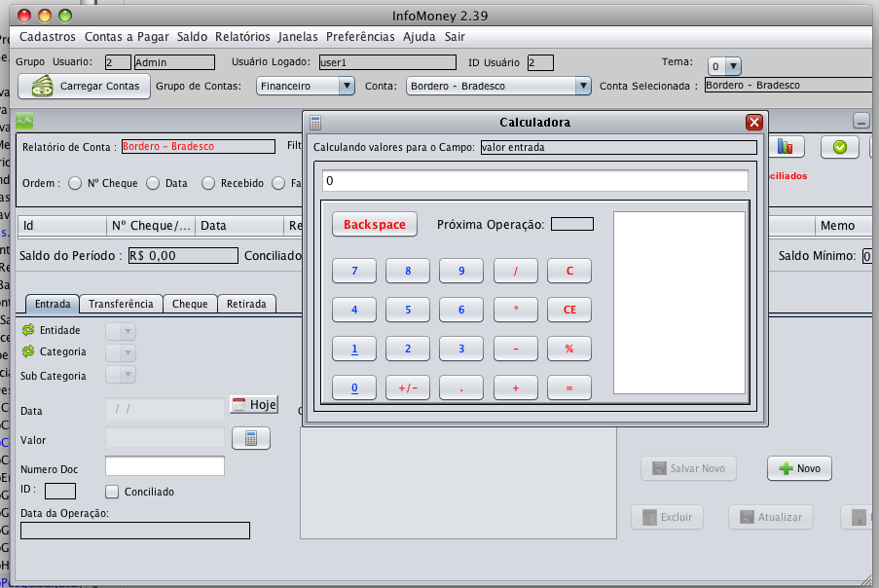This screenshot has height=588, width=879.
Task: Click the Sair menu item
Action: pos(455,36)
